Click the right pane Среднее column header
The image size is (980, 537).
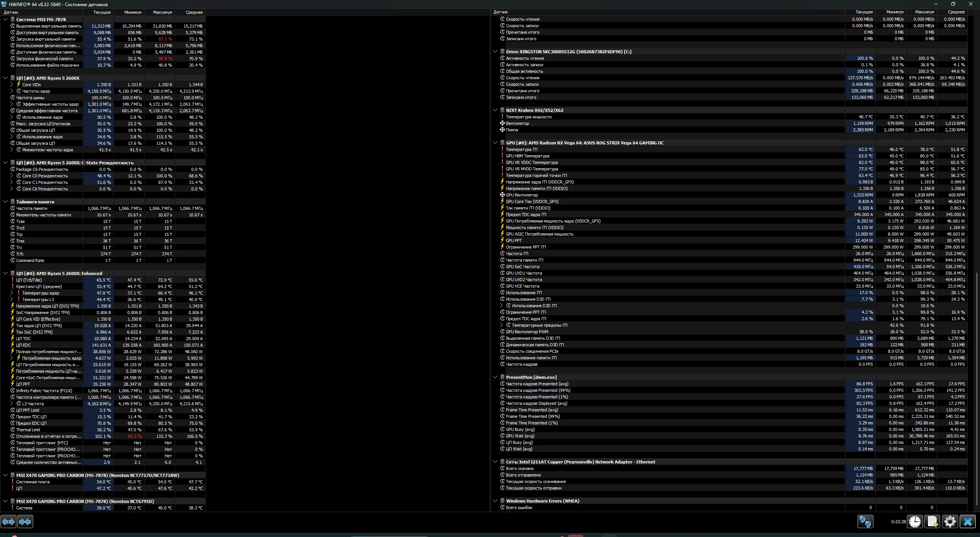coord(956,12)
